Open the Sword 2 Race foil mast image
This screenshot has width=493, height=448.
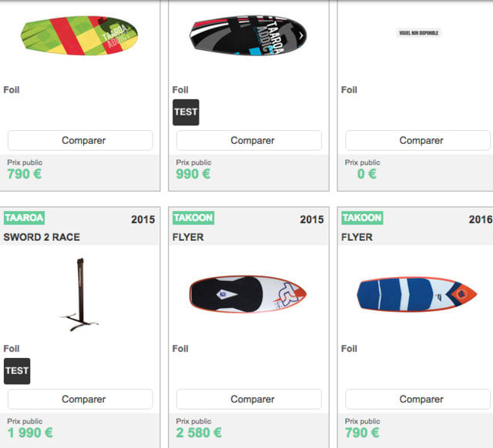(x=78, y=296)
